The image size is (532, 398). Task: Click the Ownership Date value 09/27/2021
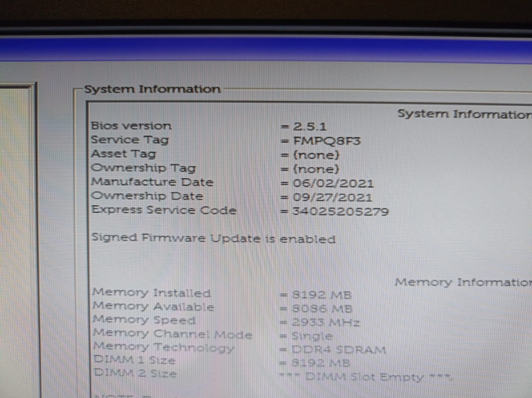332,197
